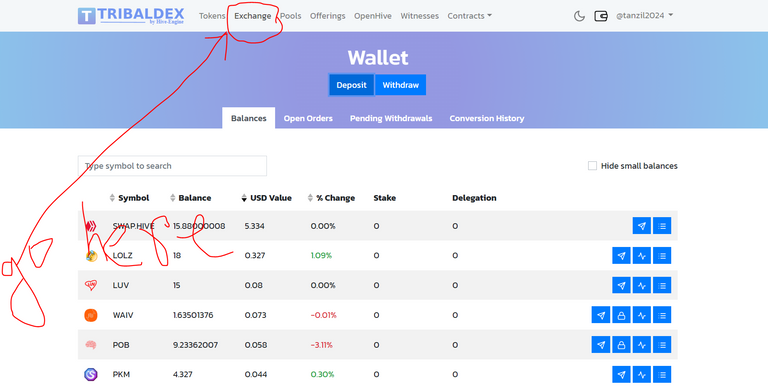Image resolution: width=768 pixels, height=389 pixels.
Task: Open the Witnesses page
Action: (x=419, y=16)
